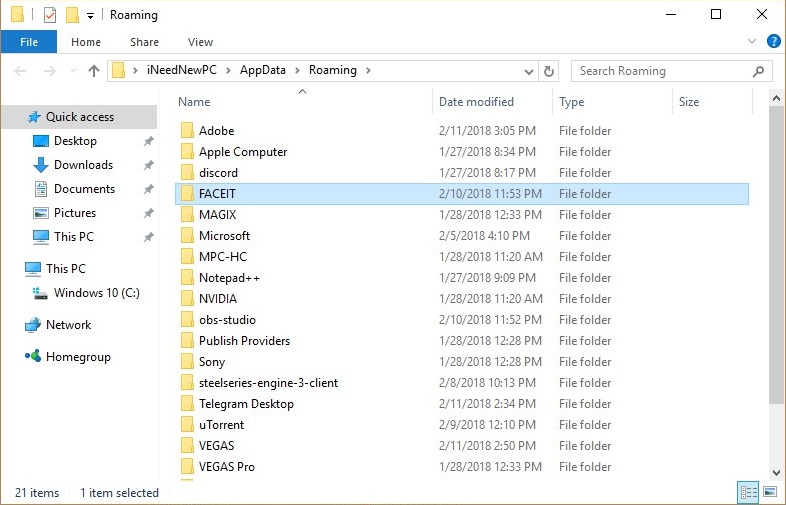Select Windows 10 (C:) drive

coord(96,293)
